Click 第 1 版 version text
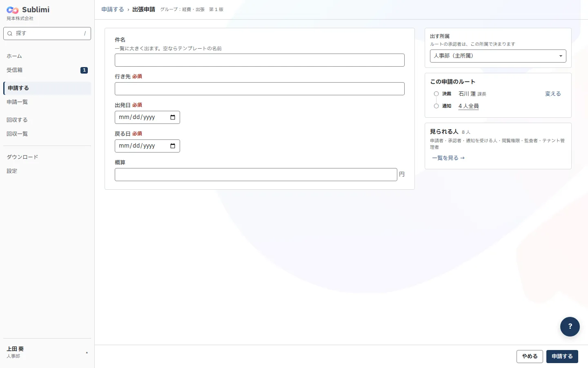 pyautogui.click(x=216, y=9)
